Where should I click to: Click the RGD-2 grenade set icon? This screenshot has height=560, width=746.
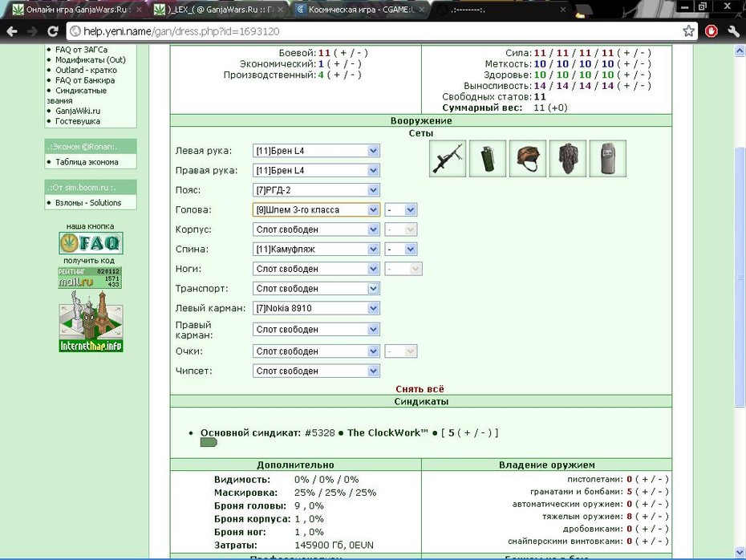488,158
